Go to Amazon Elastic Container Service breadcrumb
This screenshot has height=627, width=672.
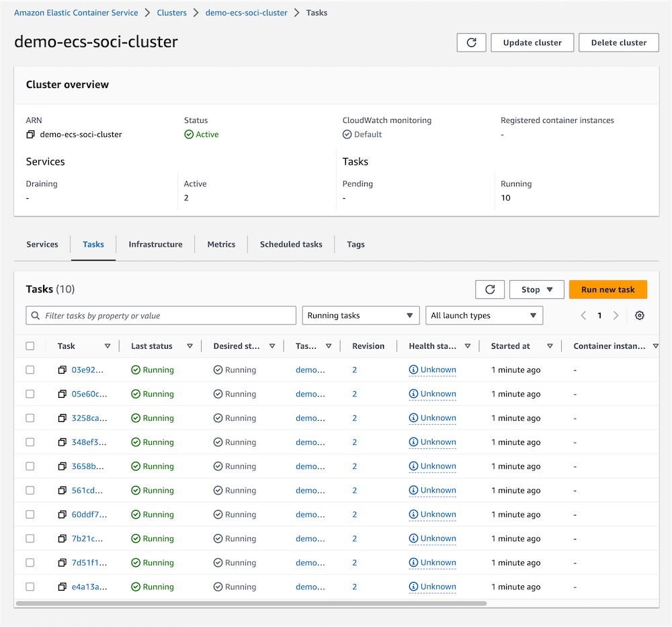click(76, 12)
